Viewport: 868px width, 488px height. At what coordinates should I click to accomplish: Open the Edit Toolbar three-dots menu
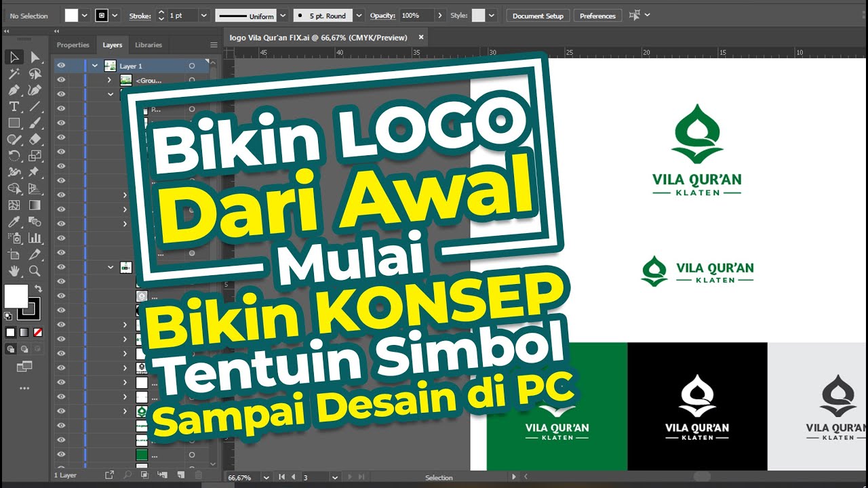[24, 389]
